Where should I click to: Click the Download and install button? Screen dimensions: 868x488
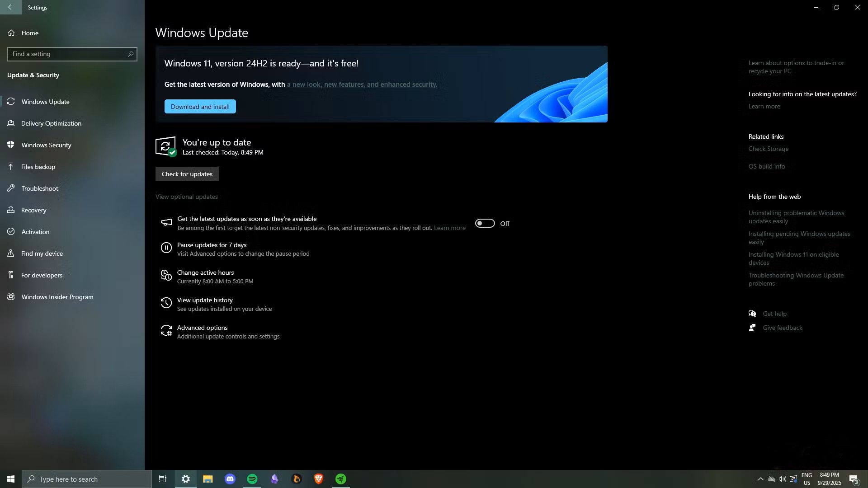click(x=200, y=106)
